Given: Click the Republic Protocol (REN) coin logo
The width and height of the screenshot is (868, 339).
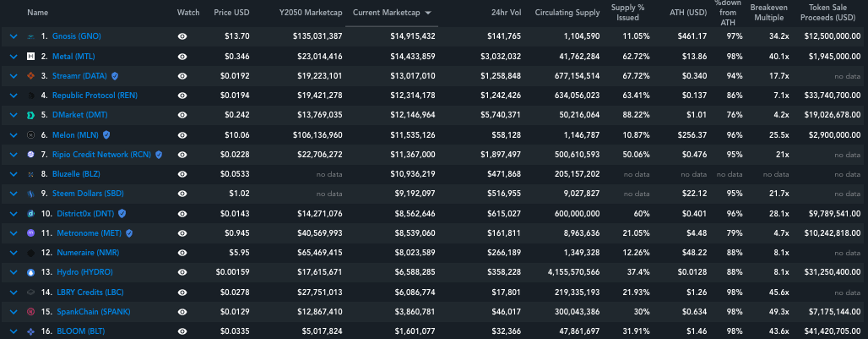Looking at the screenshot, I should click(31, 96).
